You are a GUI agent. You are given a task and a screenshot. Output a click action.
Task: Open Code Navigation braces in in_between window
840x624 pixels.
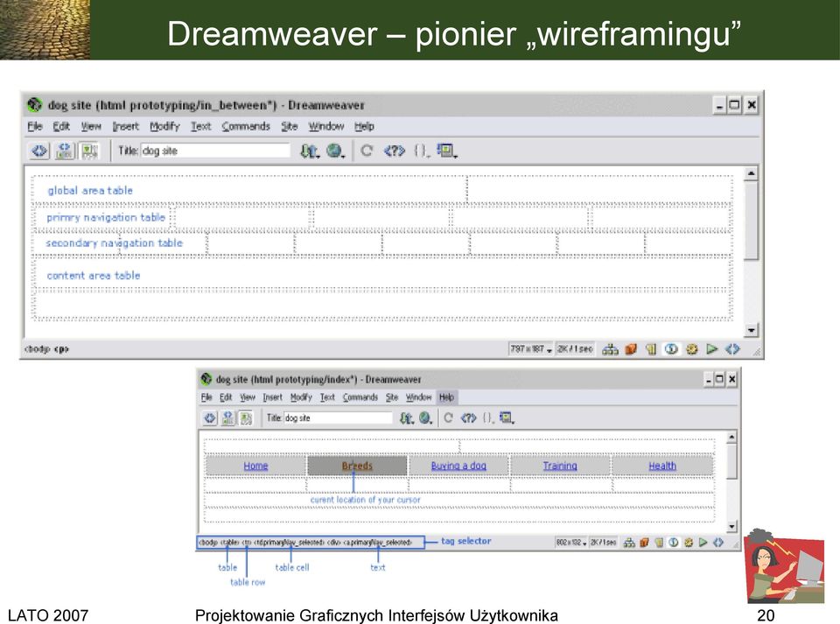422,151
